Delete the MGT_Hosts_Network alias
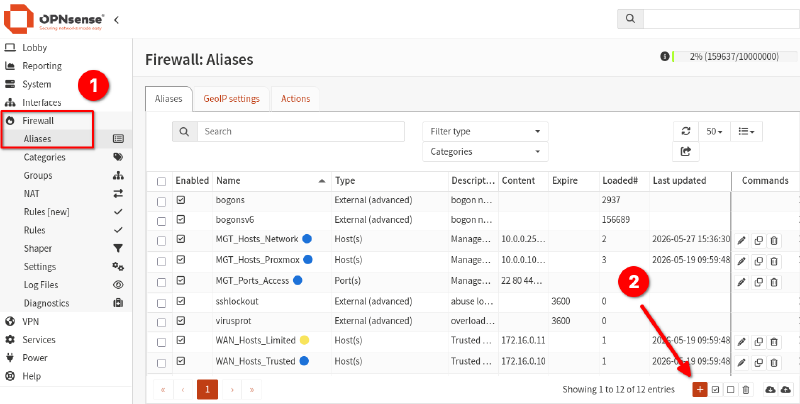800x404 pixels. point(774,241)
